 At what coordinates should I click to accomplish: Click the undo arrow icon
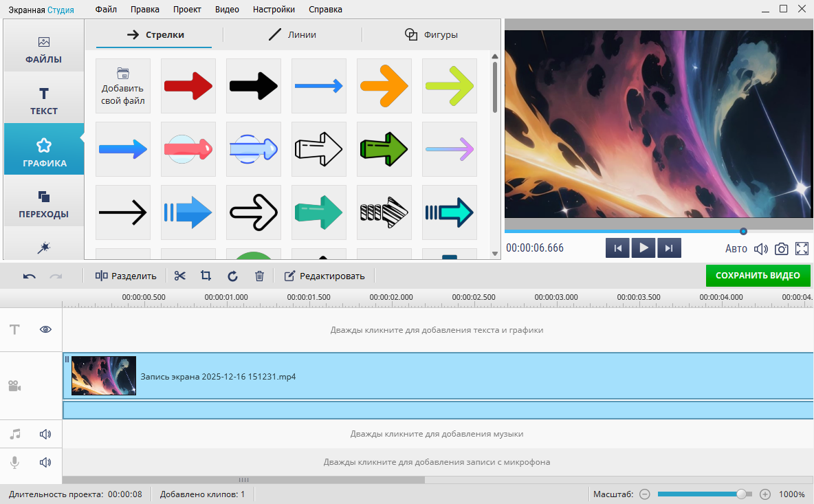point(29,276)
